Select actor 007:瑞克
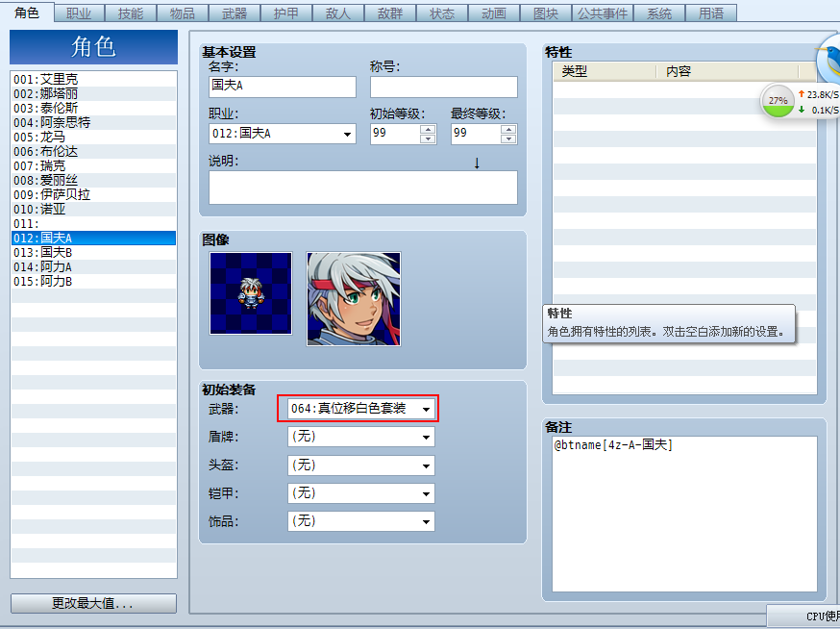840x629 pixels. [94, 165]
